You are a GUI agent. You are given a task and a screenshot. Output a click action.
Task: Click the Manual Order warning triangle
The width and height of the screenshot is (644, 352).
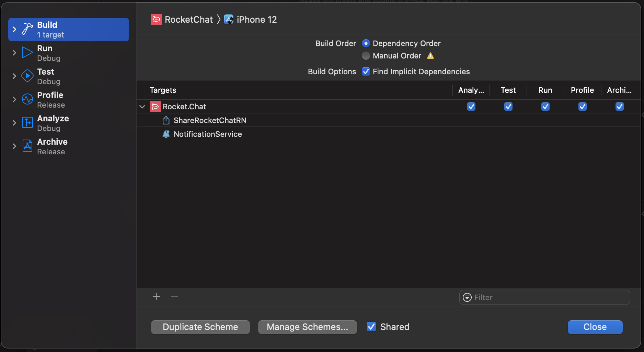click(430, 56)
